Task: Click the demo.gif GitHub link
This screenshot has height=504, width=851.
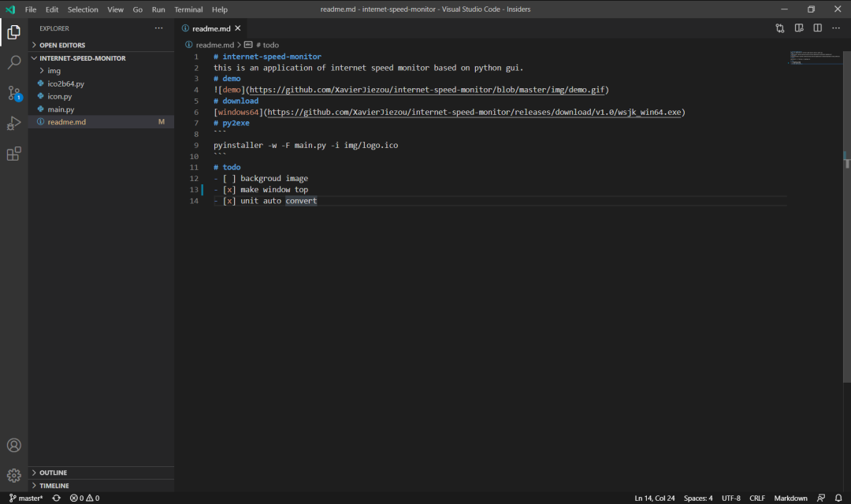Action: [427, 90]
